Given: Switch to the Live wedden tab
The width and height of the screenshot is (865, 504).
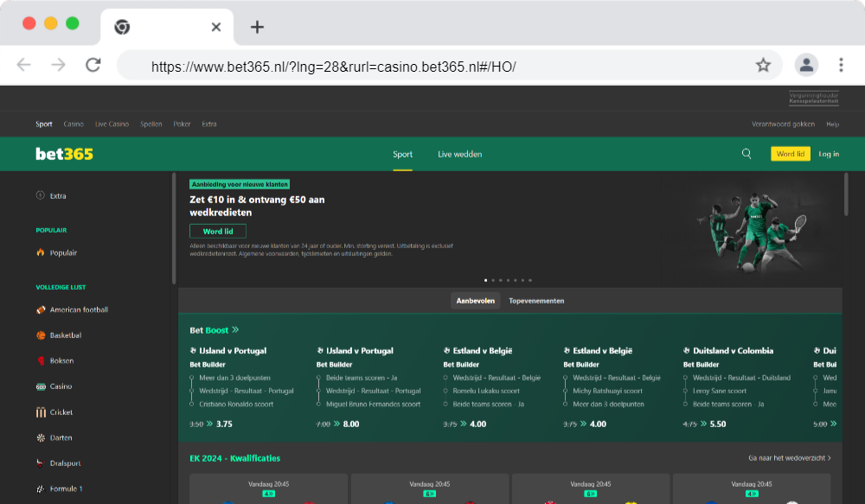Looking at the screenshot, I should tap(460, 155).
